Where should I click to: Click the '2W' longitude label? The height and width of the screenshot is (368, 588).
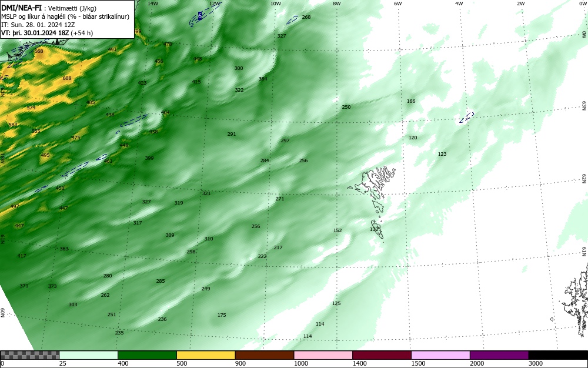tap(520, 4)
